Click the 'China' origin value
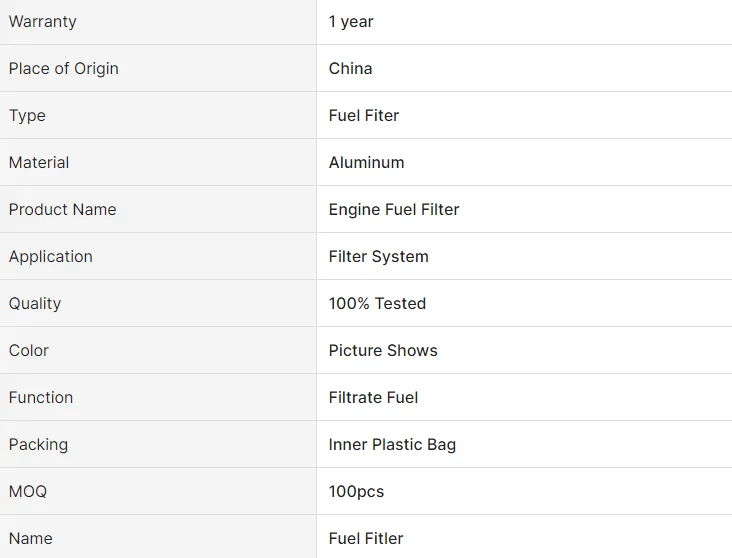 pos(351,68)
